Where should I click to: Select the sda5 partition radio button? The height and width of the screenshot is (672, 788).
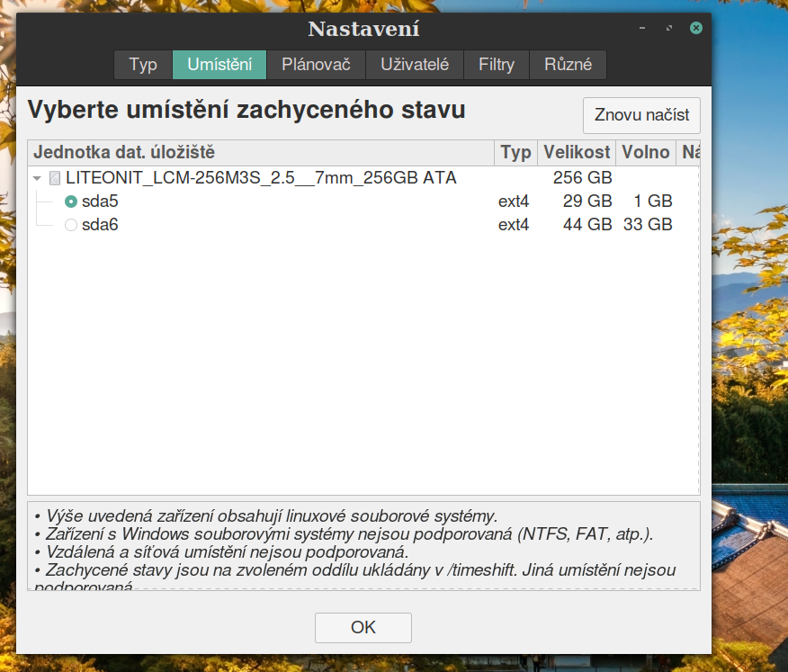point(71,202)
